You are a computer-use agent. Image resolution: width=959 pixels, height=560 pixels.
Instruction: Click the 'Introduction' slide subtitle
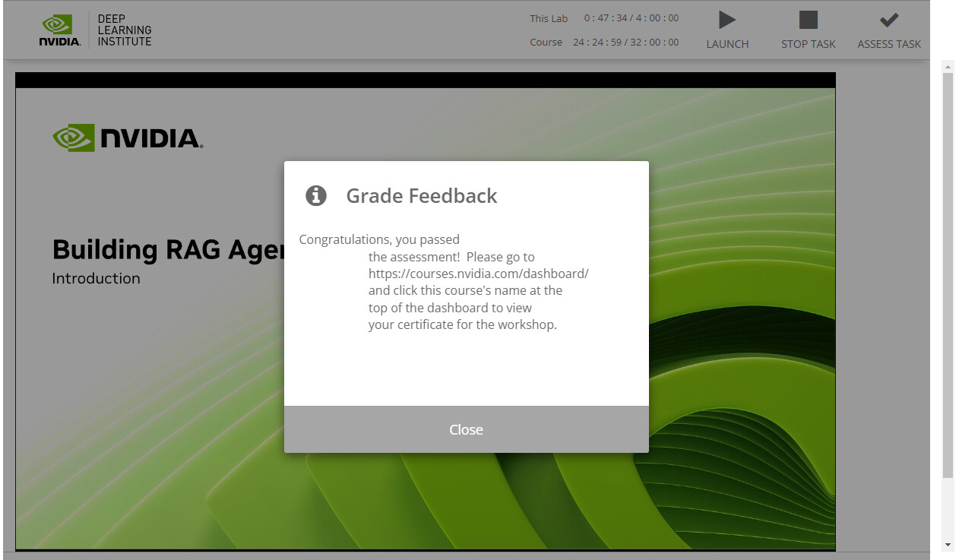pos(96,278)
